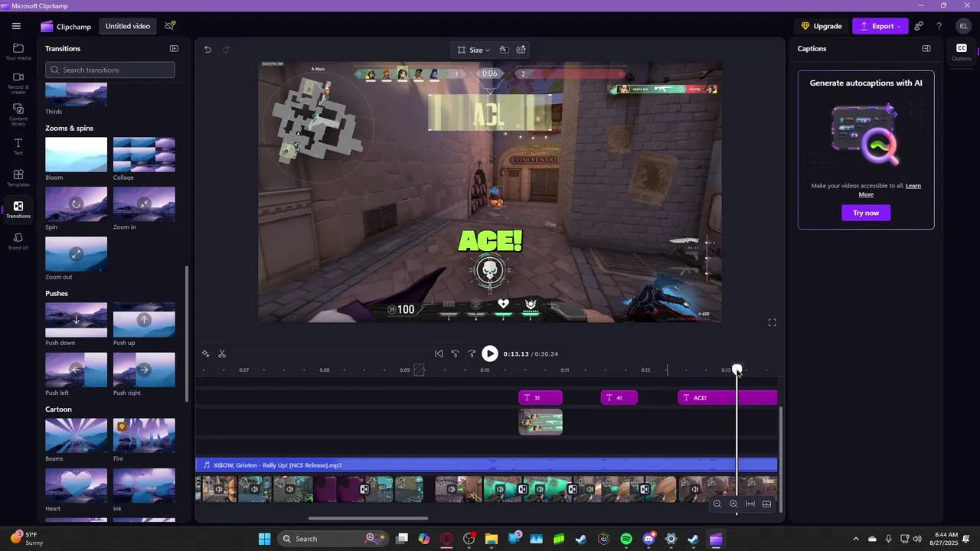Viewport: 980px width, 551px height.
Task: Open the hamburger main menu
Action: point(16,26)
